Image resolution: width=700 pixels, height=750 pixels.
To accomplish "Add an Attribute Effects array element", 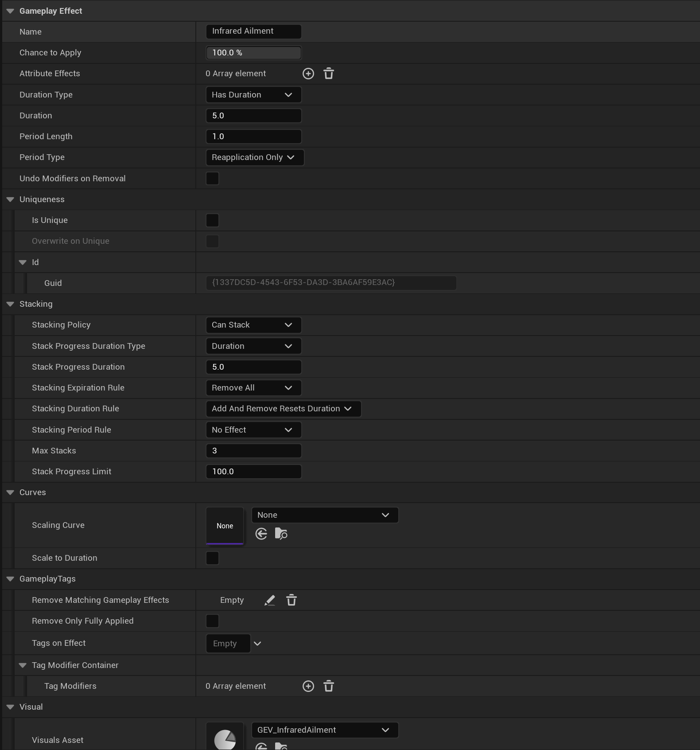I will (308, 74).
